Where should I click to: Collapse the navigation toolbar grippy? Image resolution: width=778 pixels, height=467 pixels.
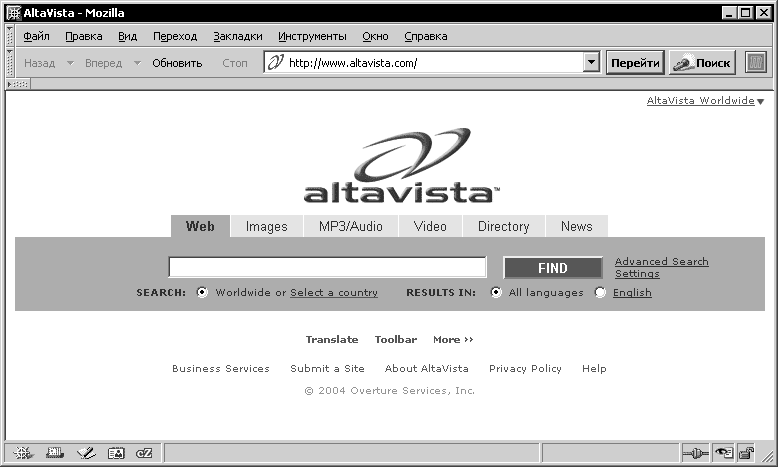pyautogui.click(x=9, y=63)
